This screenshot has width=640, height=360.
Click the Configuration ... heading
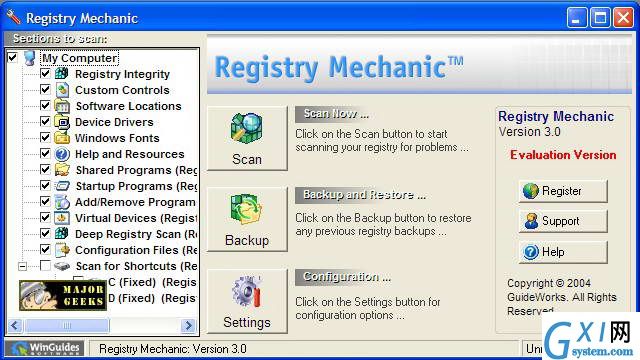point(347,277)
